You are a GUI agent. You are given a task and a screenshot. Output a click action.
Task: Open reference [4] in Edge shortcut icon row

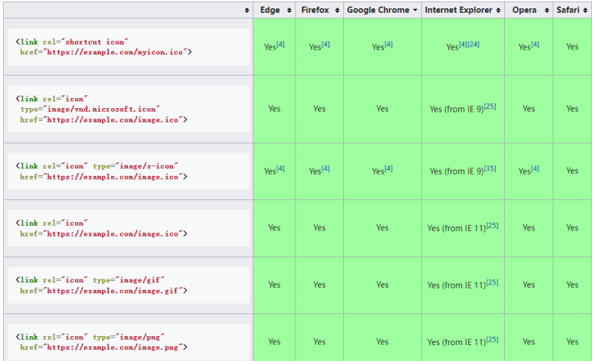tap(280, 45)
